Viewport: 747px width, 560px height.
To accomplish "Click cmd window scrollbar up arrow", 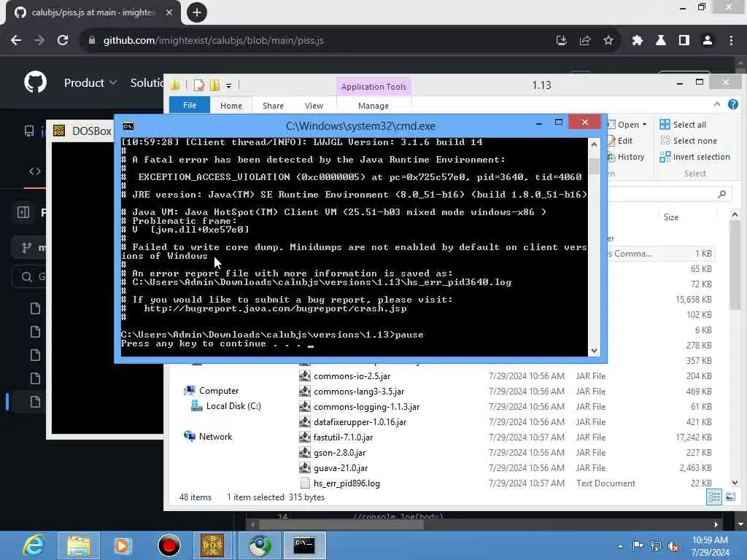I will (x=594, y=145).
